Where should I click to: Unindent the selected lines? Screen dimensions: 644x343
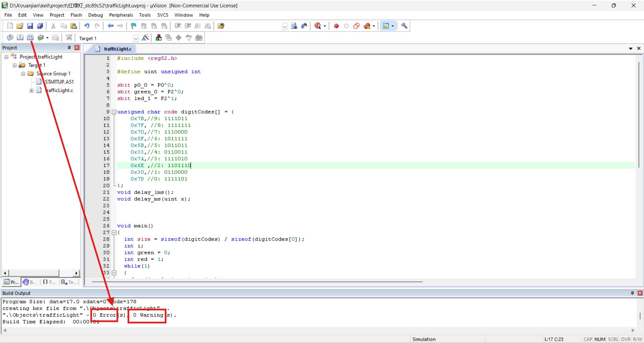coord(188,26)
